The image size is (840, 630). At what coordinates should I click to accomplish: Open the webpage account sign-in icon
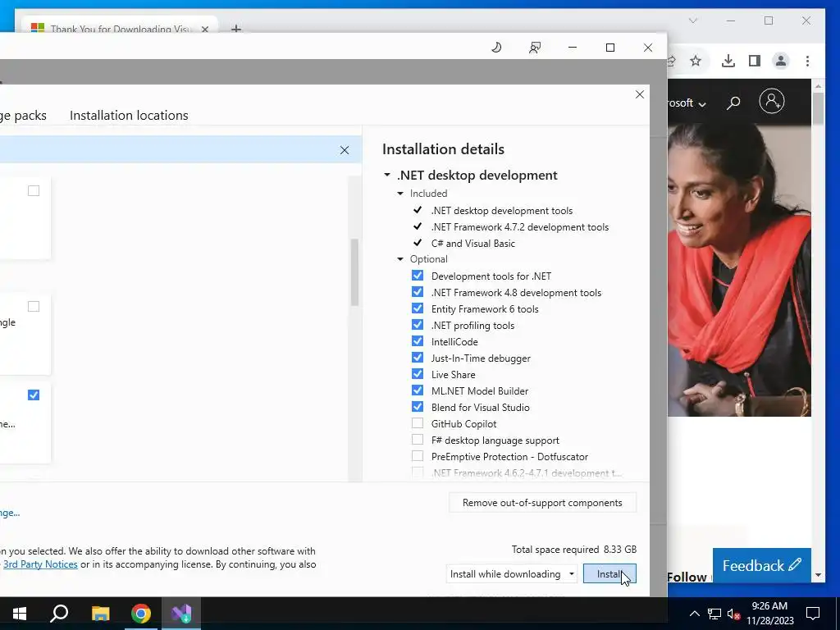coord(772,101)
